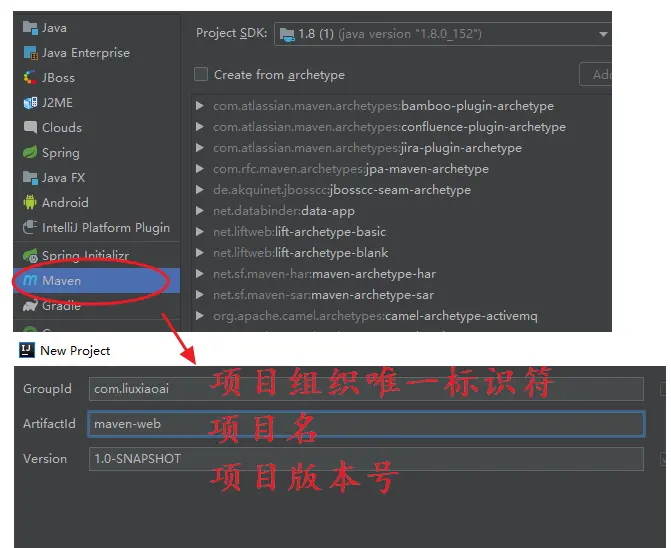Click the Spring leaf icon
This screenshot has height=548, width=671.
[30, 152]
